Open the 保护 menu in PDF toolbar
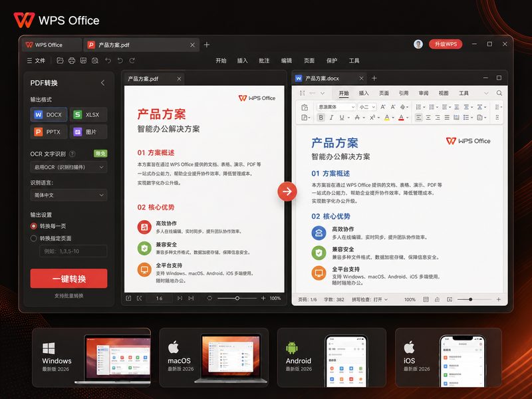Viewport: 532px width, 399px height. (x=332, y=61)
